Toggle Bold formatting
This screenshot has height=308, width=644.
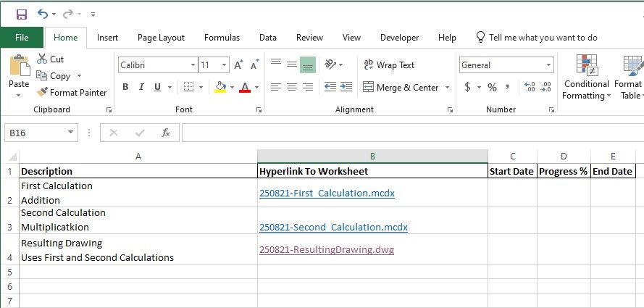point(125,87)
